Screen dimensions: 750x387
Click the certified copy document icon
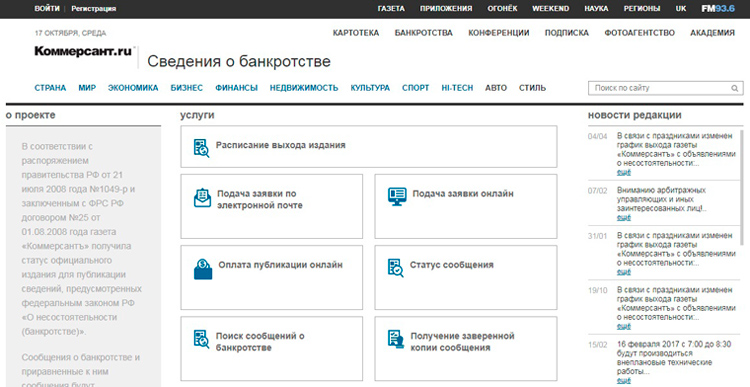click(396, 339)
